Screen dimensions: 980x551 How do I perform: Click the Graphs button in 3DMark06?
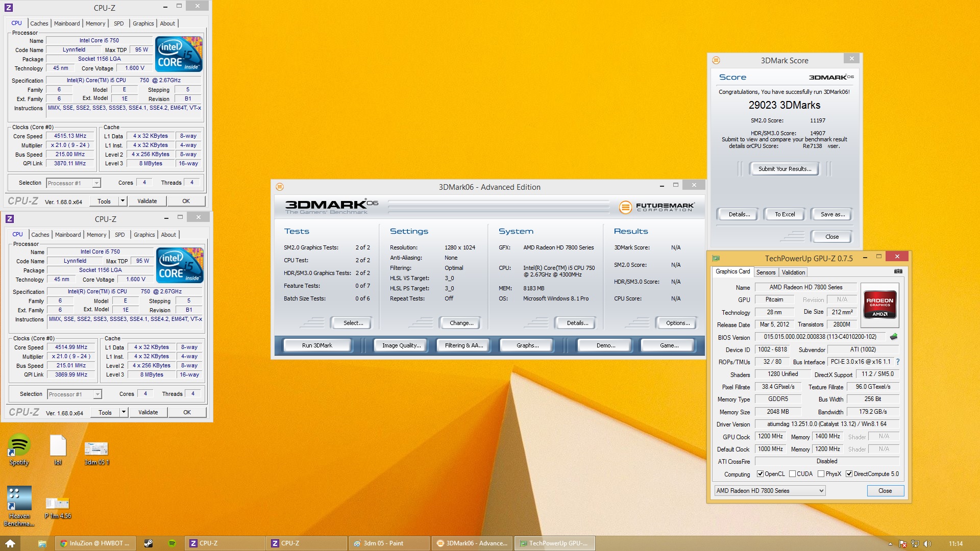point(527,345)
